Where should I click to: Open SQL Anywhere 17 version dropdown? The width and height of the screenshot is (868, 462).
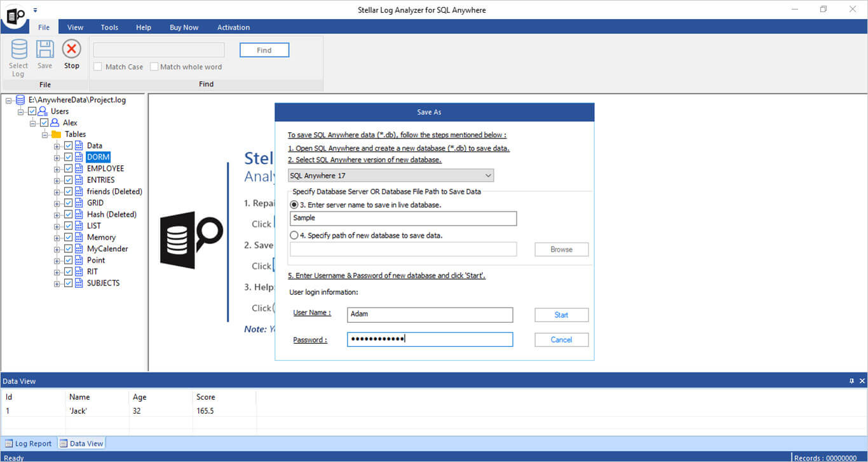click(391, 175)
